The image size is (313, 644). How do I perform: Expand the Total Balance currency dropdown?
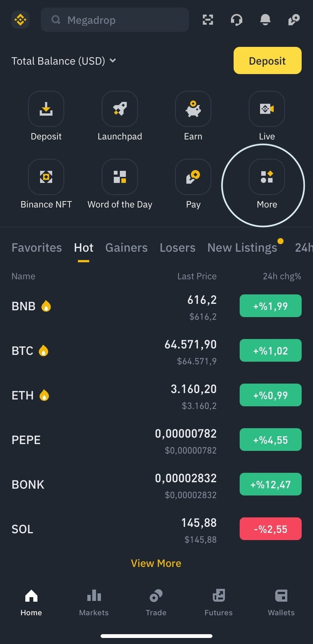tap(113, 60)
